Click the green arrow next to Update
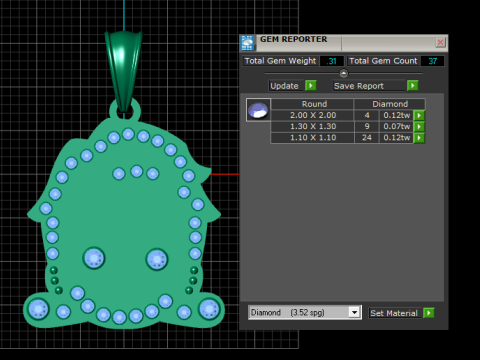Screen dimensions: 480x360 pyautogui.click(x=311, y=86)
